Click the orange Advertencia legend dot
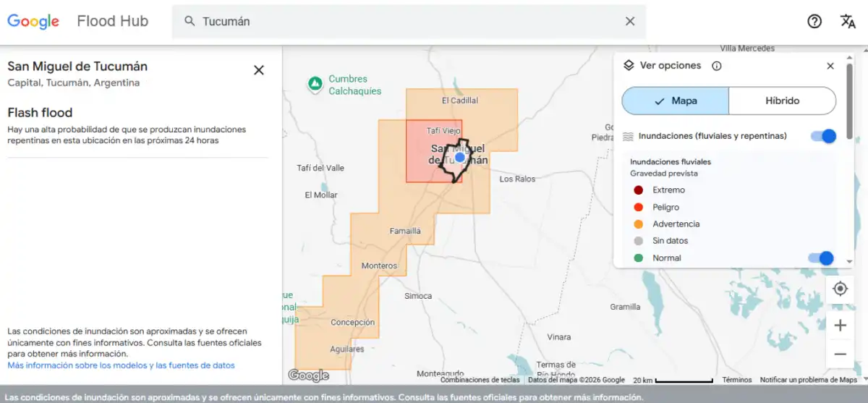Viewport: 868px width, 403px height. pyautogui.click(x=638, y=224)
